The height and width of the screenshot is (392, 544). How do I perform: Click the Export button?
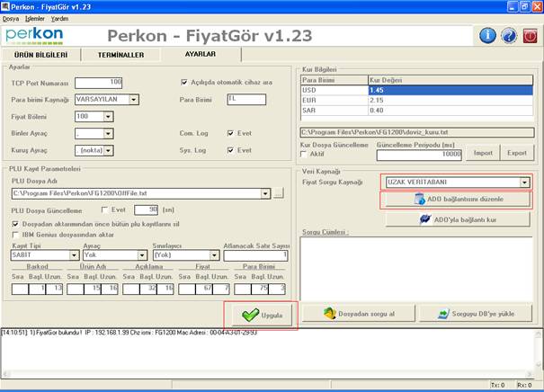coord(517,153)
